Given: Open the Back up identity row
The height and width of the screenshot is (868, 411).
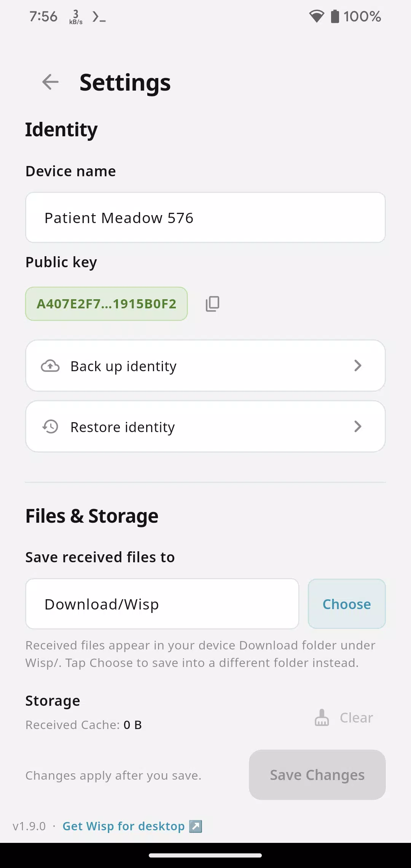Looking at the screenshot, I should click(x=205, y=366).
